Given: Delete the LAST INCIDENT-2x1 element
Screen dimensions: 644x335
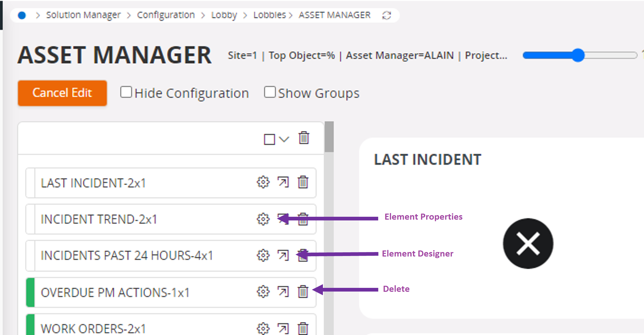Looking at the screenshot, I should pos(303,182).
